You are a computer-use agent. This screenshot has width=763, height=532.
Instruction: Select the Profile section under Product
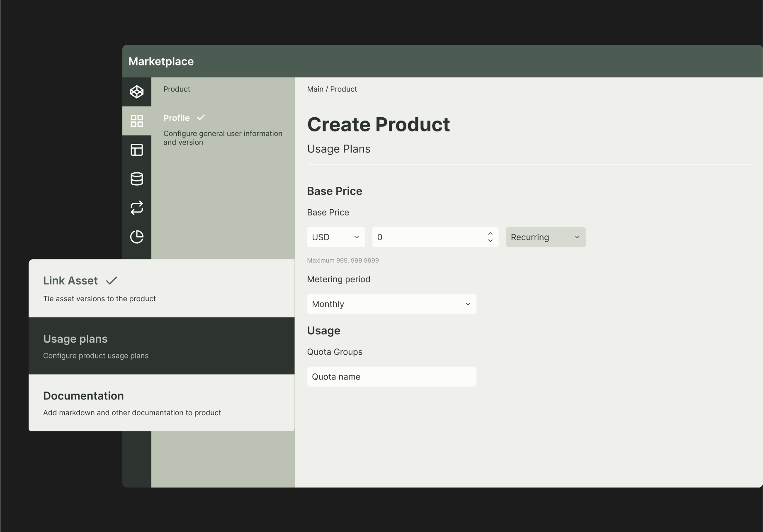point(176,118)
